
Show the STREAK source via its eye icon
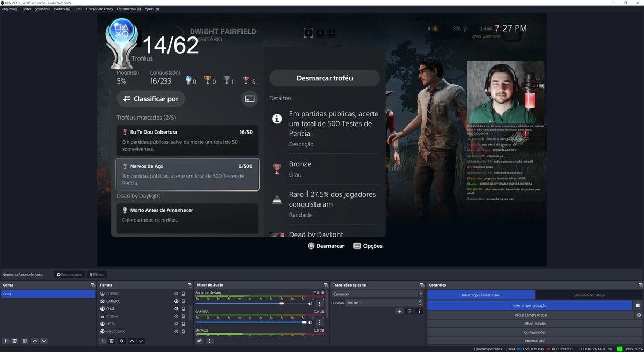[176, 316]
